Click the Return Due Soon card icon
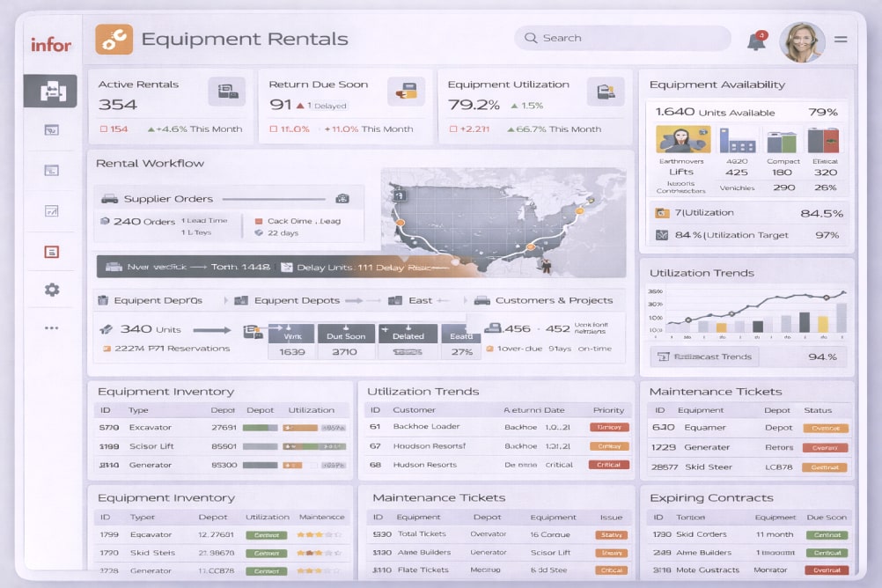Viewport: 882px width, 588px height. click(406, 91)
